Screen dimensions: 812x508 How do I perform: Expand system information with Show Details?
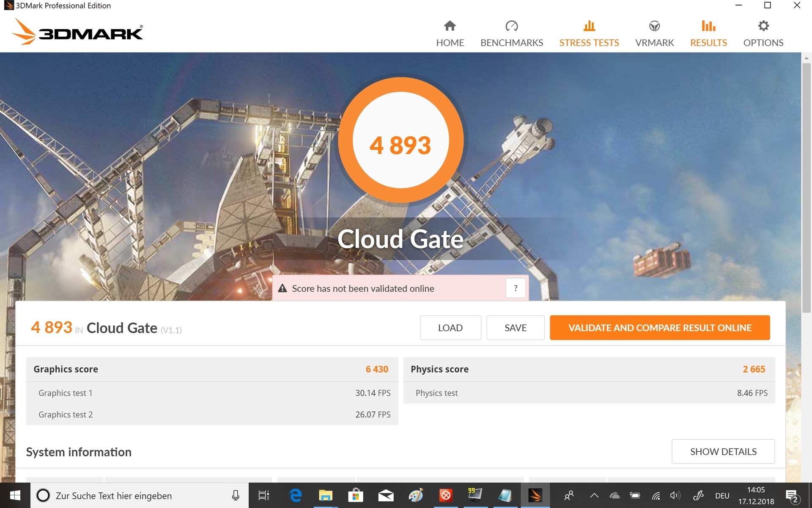pyautogui.click(x=723, y=452)
